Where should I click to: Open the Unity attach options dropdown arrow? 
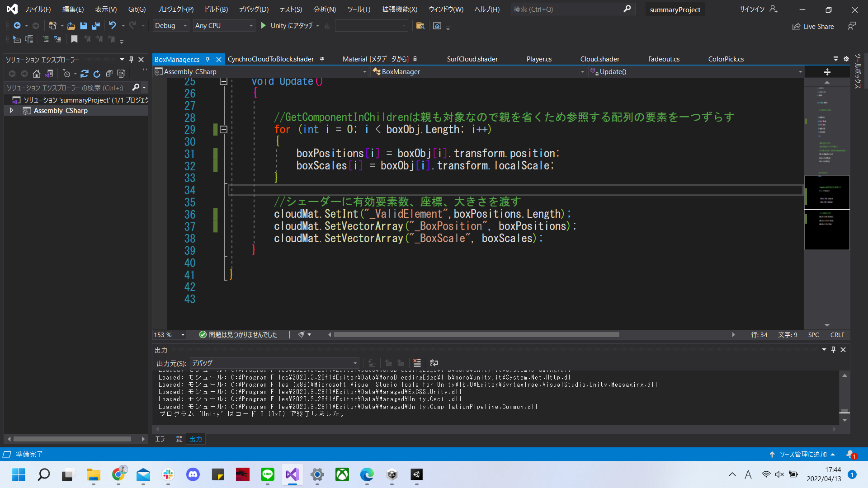318,26
